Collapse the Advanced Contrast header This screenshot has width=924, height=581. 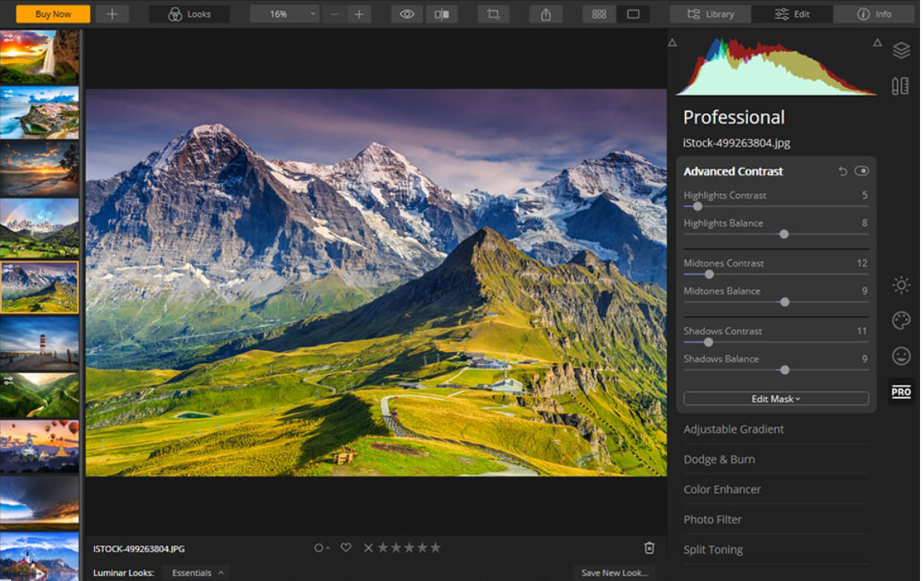pos(733,172)
